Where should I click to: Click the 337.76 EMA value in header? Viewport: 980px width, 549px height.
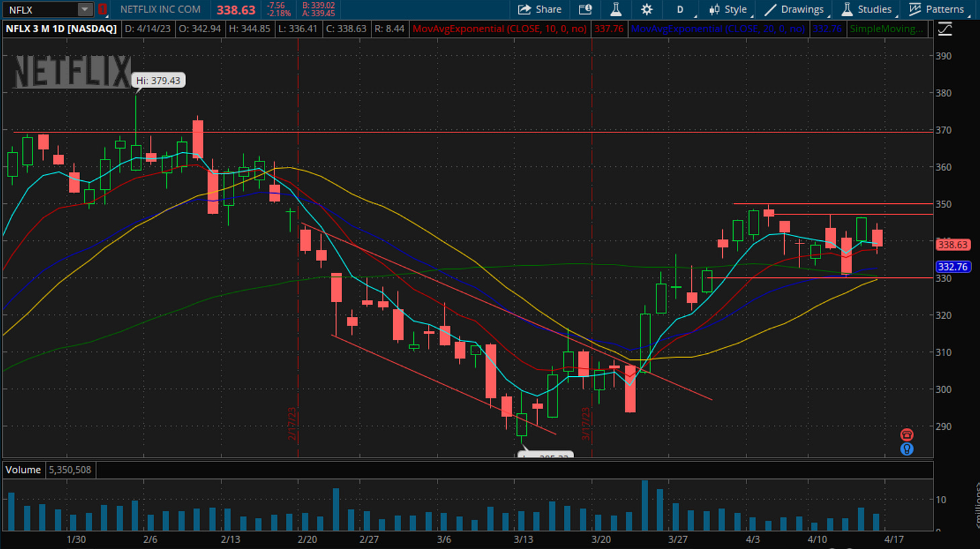click(x=610, y=29)
